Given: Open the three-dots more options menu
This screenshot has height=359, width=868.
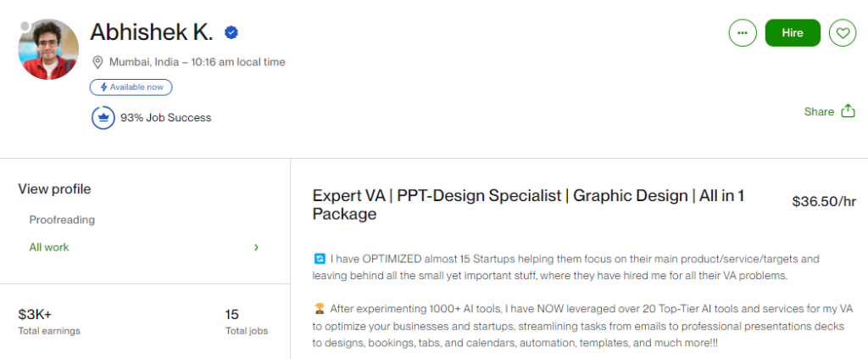Looking at the screenshot, I should click(743, 33).
